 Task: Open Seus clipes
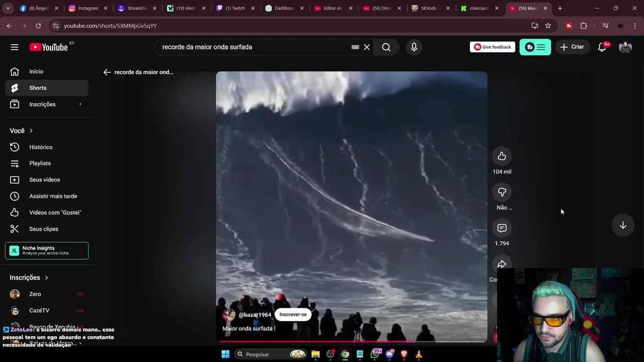point(47,229)
